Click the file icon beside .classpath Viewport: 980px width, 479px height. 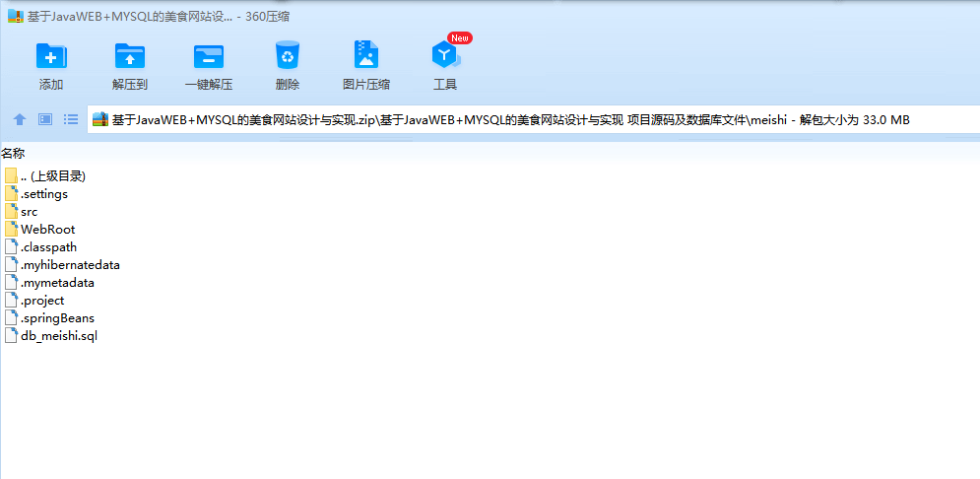pos(11,247)
